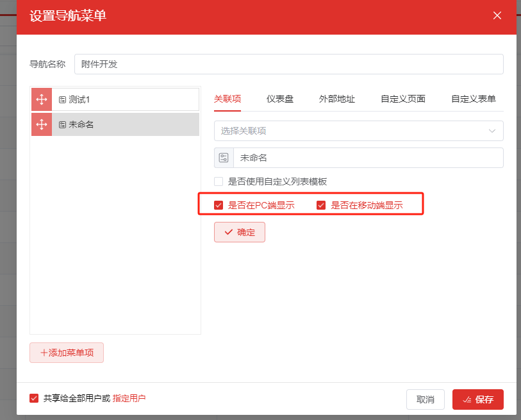Click the icon picker beside 未命名 field
This screenshot has width=521, height=420.
[224, 158]
